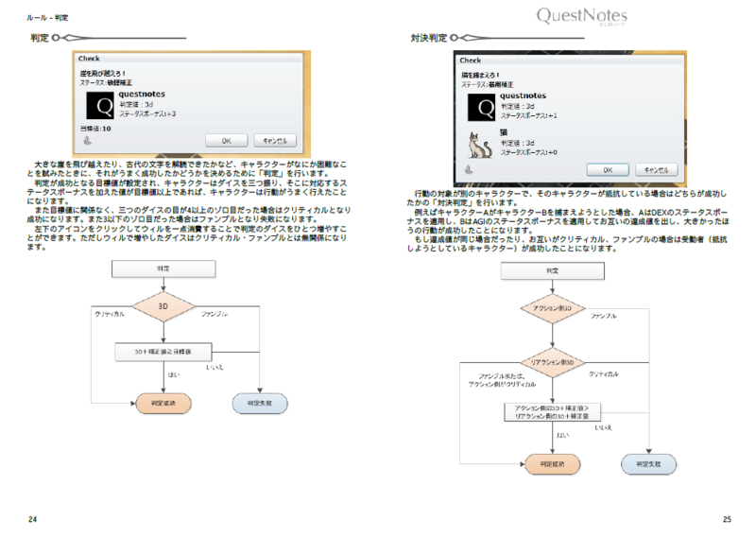
Task: Click the クリティカル label in the right flowchart
Action: 604,374
